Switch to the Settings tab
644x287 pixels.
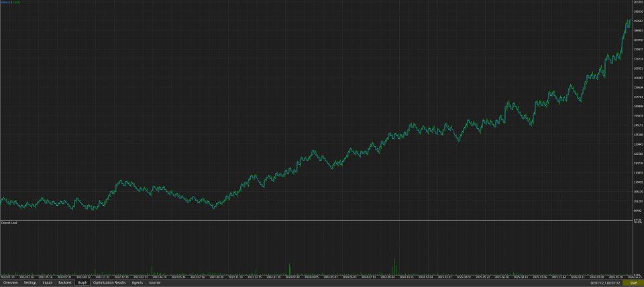30,282
